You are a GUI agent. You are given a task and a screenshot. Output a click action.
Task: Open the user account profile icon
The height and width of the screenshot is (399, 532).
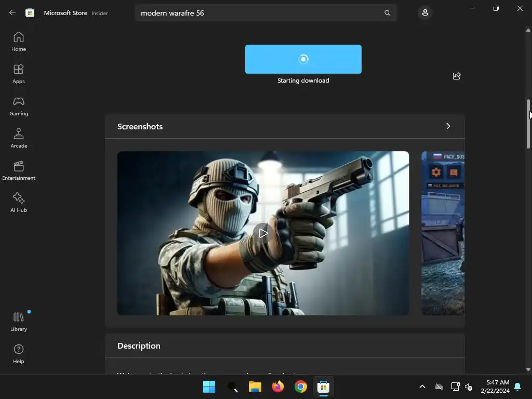click(x=425, y=13)
